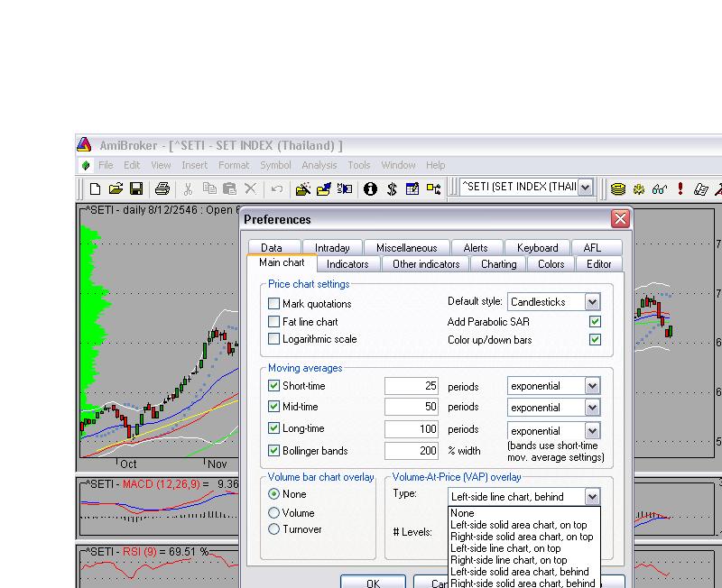This screenshot has height=588, width=722.
Task: Uncheck the Add Parabolic SAR checkbox
Action: (595, 322)
